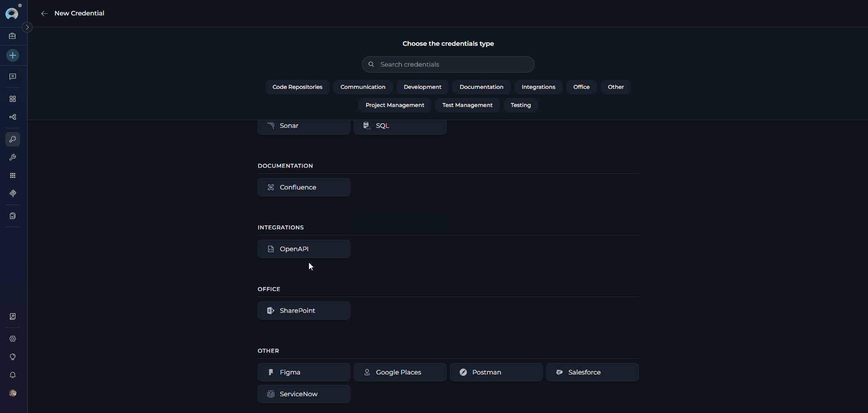Choose the Confluence credential type
Image resolution: width=868 pixels, height=413 pixels.
coord(304,187)
